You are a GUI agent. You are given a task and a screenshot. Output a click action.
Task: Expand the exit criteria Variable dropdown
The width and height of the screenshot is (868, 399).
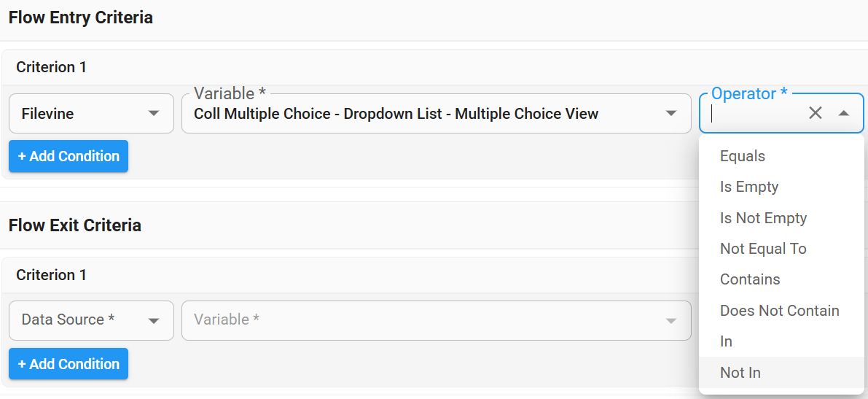coord(670,320)
